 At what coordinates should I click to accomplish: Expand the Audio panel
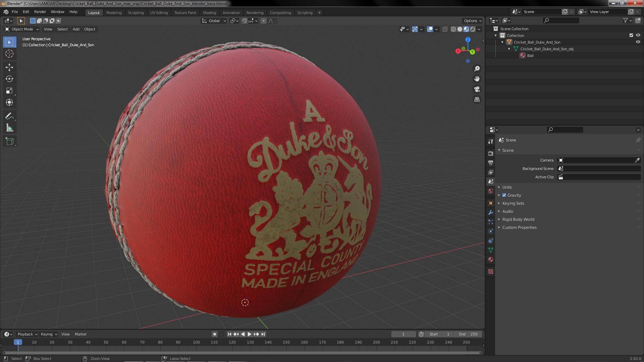[507, 211]
